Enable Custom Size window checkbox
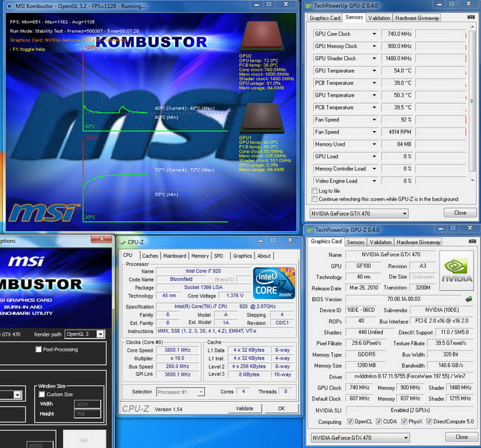 (41, 395)
